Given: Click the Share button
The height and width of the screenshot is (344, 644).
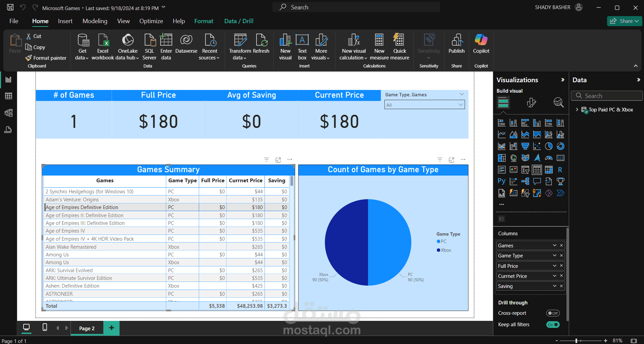Looking at the screenshot, I should [x=624, y=21].
